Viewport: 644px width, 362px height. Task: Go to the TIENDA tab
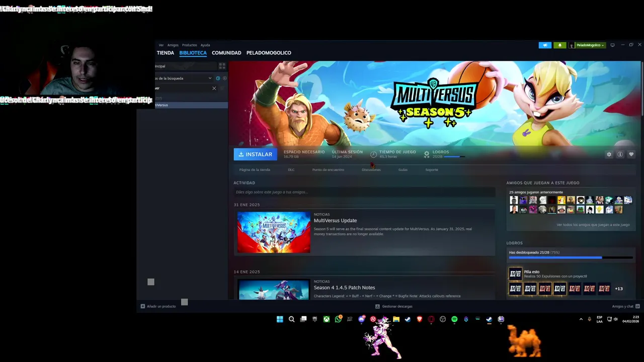[165, 53]
